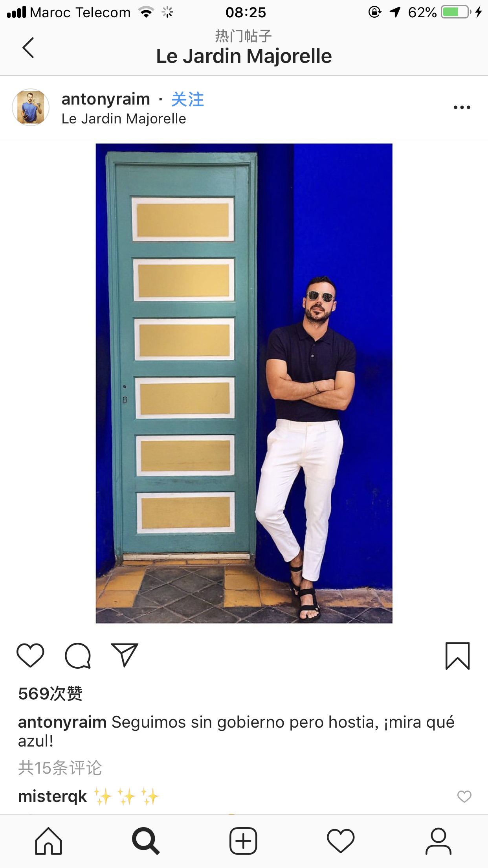View the 569 likes list
The height and width of the screenshot is (868, 488).
(50, 693)
